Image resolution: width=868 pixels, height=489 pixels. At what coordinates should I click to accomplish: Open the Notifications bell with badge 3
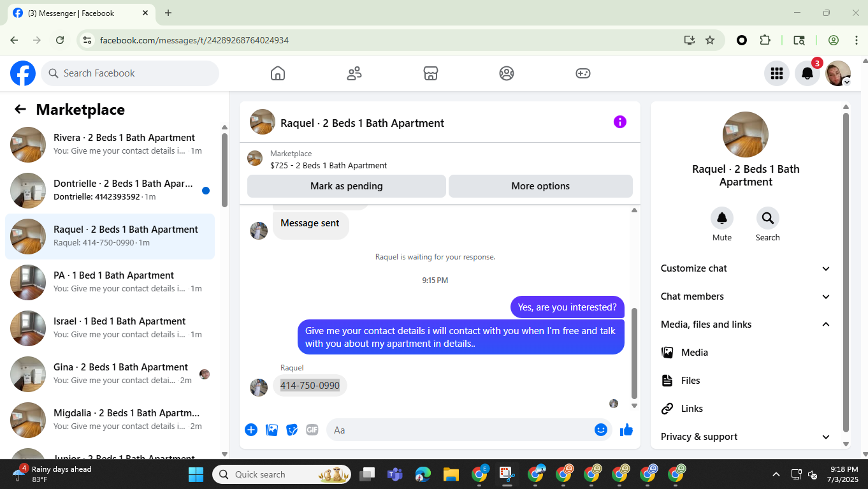(807, 73)
